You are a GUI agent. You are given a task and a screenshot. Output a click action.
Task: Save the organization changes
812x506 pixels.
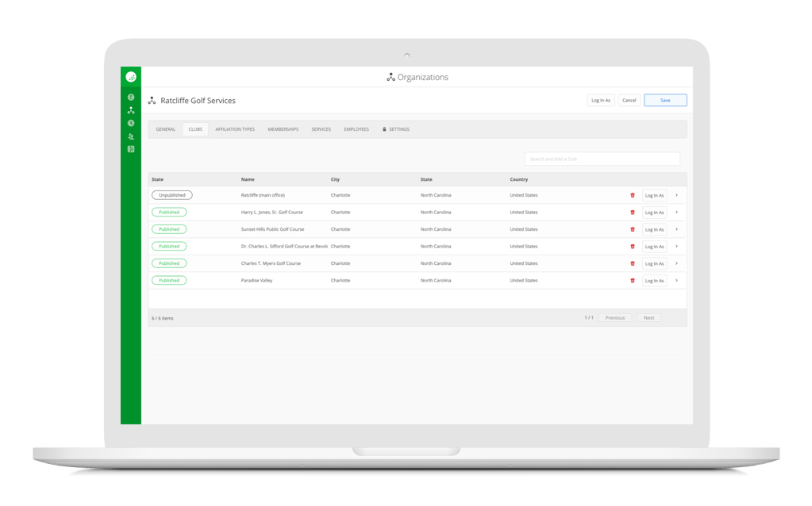665,101
